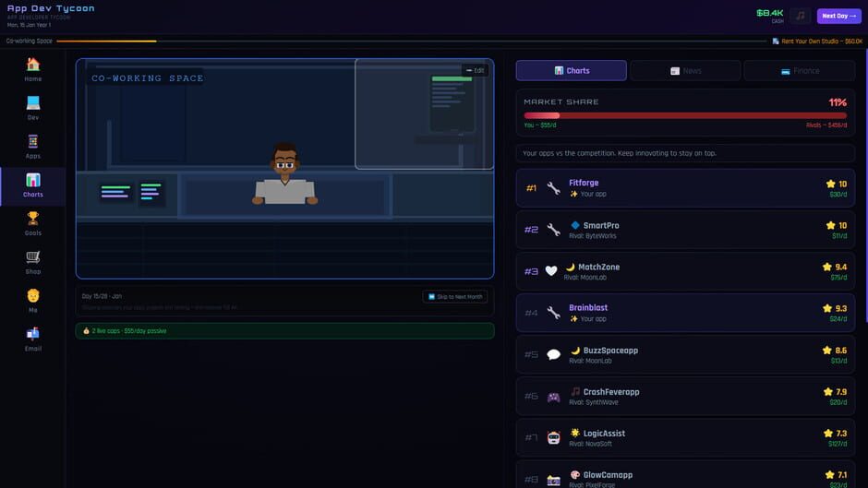Select the Charts sidebar item
This screenshot has height=488, width=868.
click(x=32, y=185)
